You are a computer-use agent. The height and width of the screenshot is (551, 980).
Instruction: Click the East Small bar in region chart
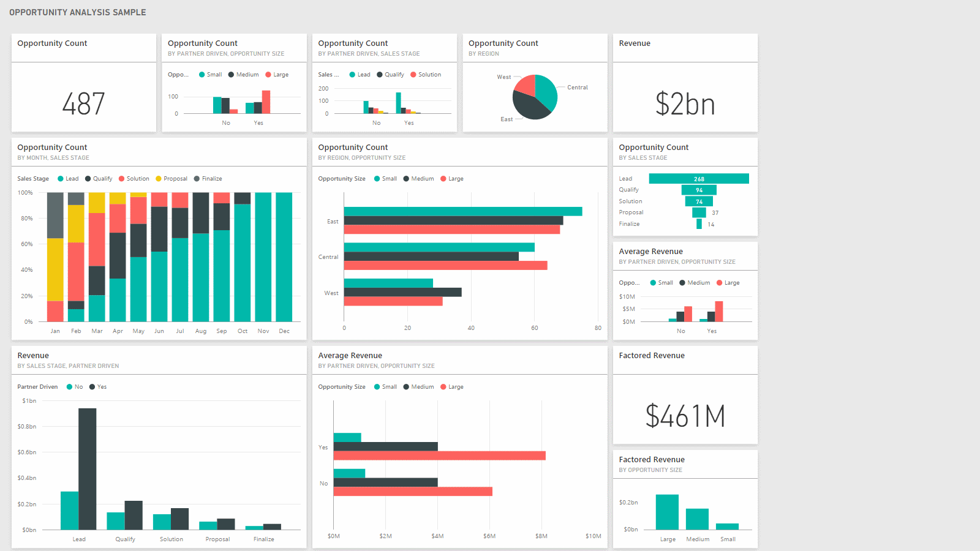[x=463, y=211]
